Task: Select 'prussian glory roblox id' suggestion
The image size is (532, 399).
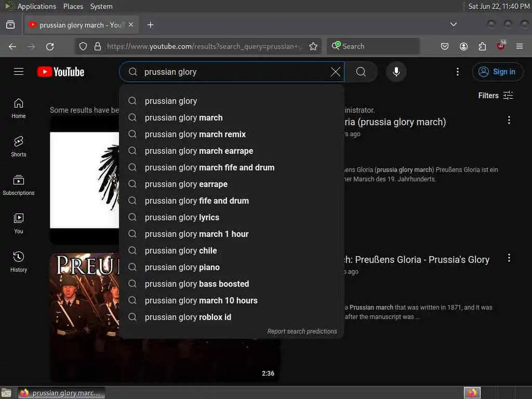Action: point(232,317)
